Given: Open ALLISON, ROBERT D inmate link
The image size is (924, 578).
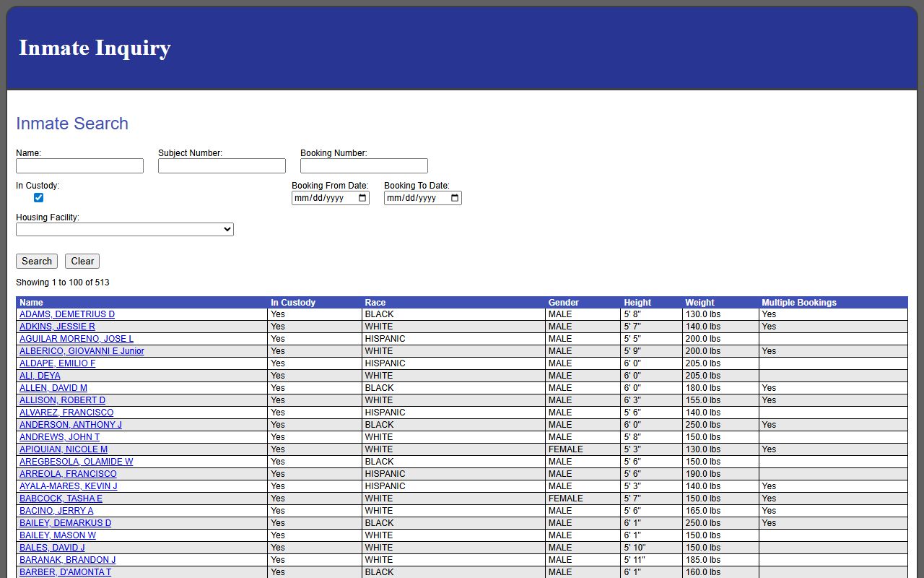Looking at the screenshot, I should pos(62,400).
